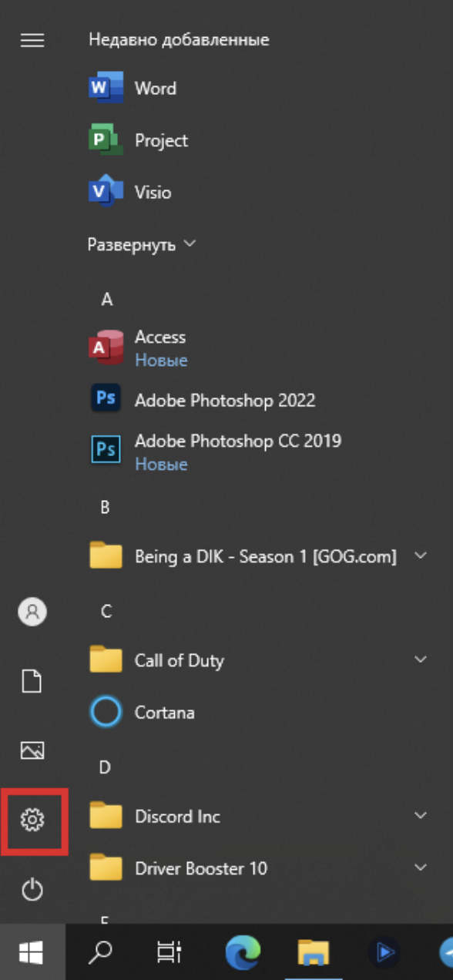Expand the Развернуть recently added list

click(142, 244)
